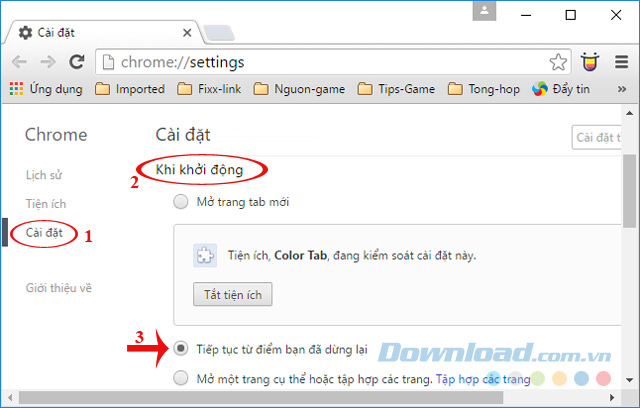
Task: Click the Chrome title in the sidebar
Action: tap(56, 135)
